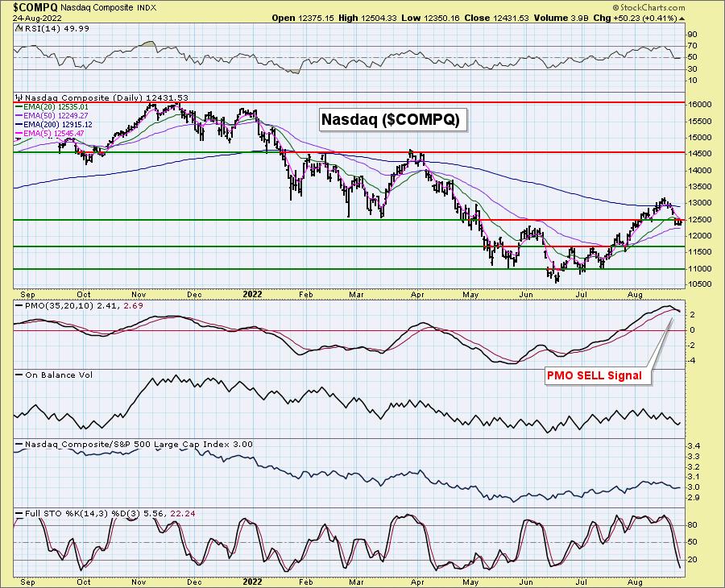Click the StockCharts.com copyright label
Screen dimensions: 725x588
coord(649,7)
